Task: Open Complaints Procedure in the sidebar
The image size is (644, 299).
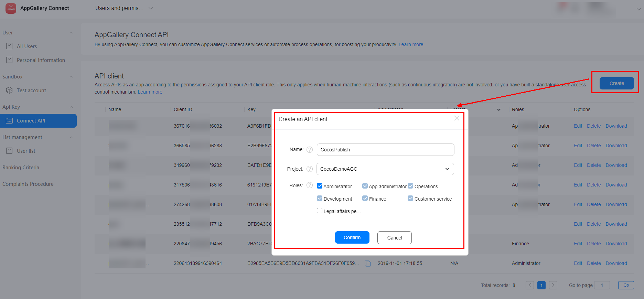Action: pos(28,184)
